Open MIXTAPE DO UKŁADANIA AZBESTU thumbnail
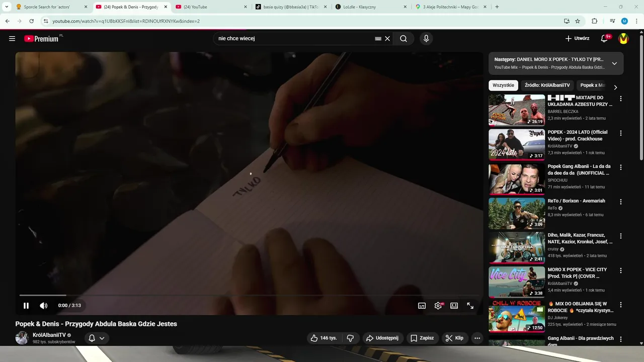The height and width of the screenshot is (362, 644). pyautogui.click(x=517, y=110)
